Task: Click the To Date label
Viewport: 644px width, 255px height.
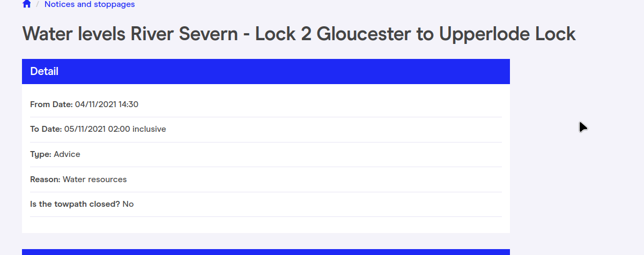Action: click(46, 129)
